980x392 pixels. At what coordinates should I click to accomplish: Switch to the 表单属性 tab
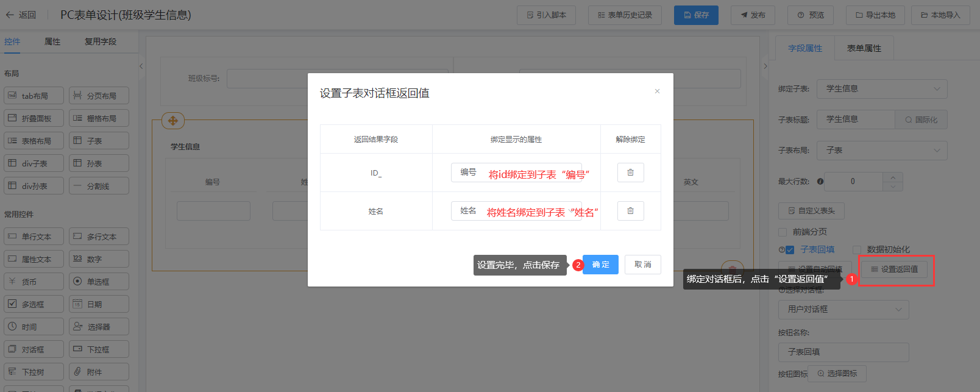(x=864, y=48)
